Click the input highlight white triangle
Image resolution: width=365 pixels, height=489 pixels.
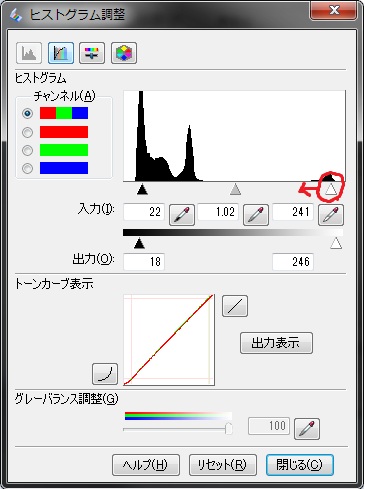tap(331, 189)
